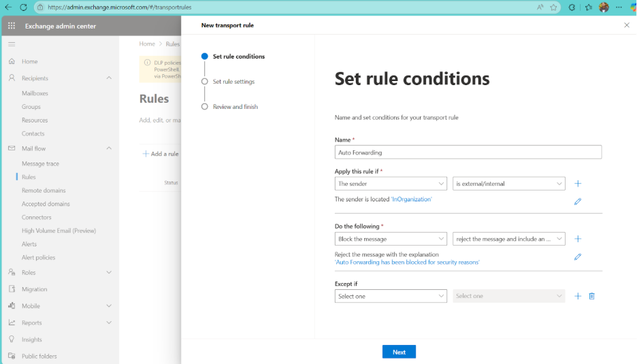
Task: Open Alerts in the sidebar
Action: coord(29,244)
